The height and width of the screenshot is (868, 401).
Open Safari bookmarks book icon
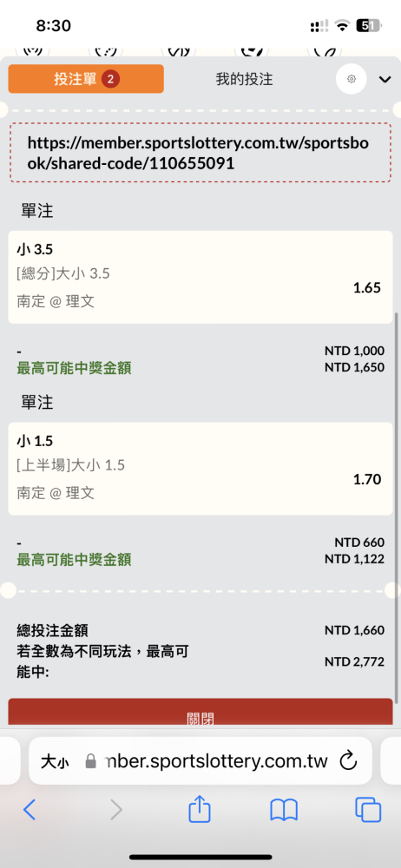click(284, 811)
